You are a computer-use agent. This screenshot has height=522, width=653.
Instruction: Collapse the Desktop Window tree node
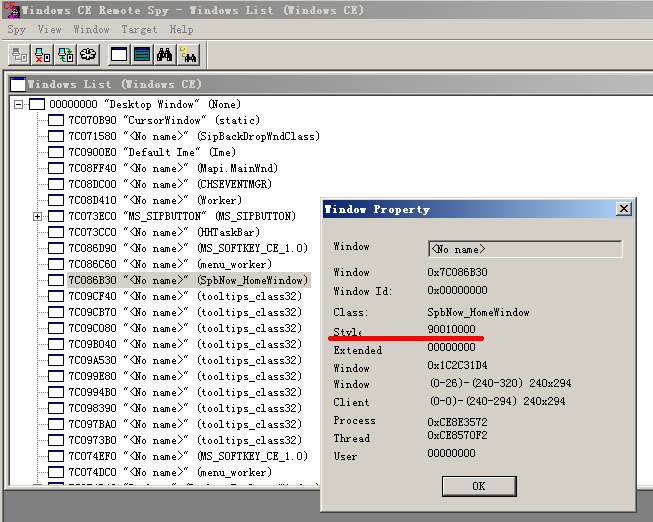coord(19,104)
